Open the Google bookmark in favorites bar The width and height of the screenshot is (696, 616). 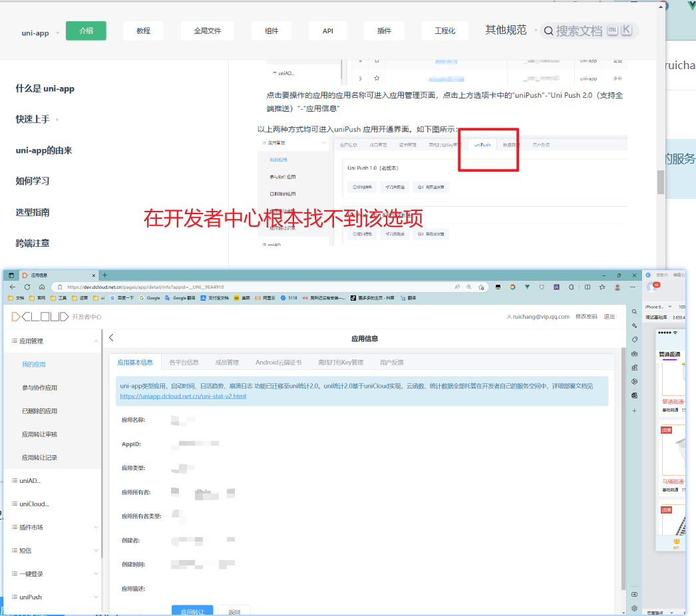150,298
